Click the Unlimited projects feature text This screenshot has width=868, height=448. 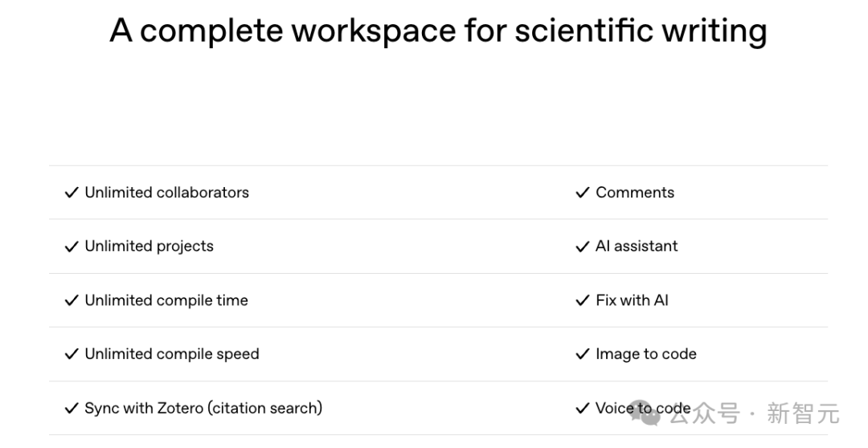pyautogui.click(x=149, y=246)
